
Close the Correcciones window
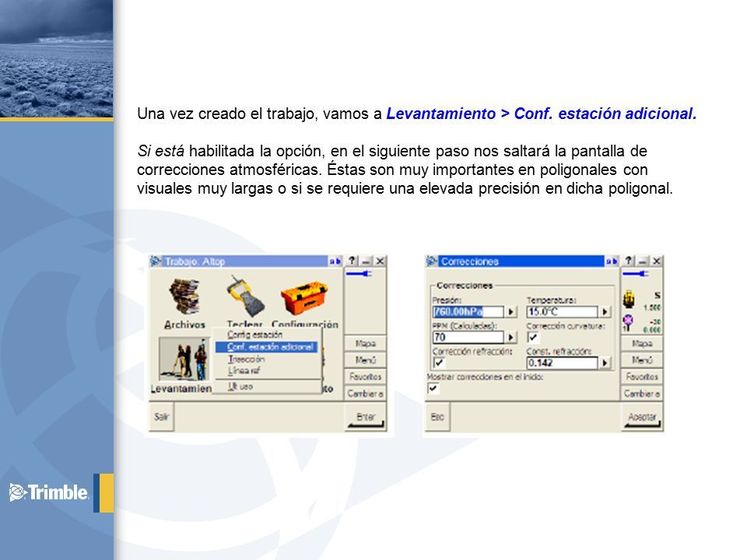(657, 261)
